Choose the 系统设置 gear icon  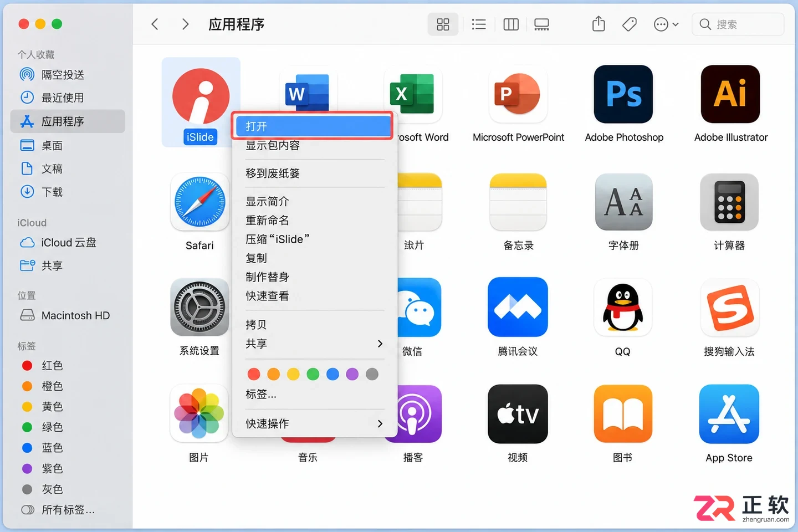[x=199, y=307]
